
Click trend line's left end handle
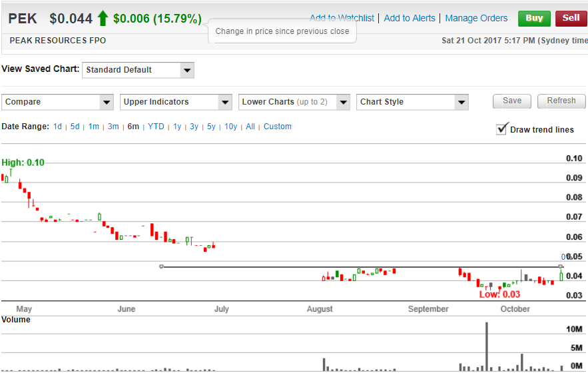tap(161, 266)
